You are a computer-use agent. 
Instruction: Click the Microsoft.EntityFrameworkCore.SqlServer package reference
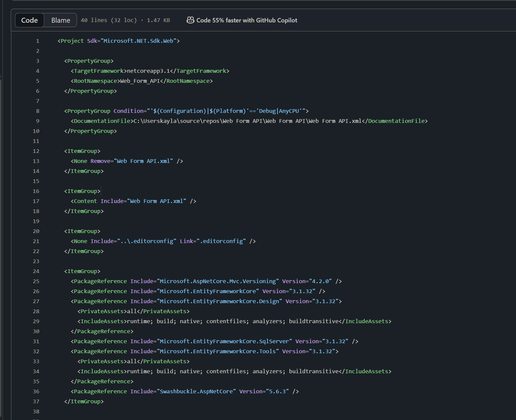point(215,341)
